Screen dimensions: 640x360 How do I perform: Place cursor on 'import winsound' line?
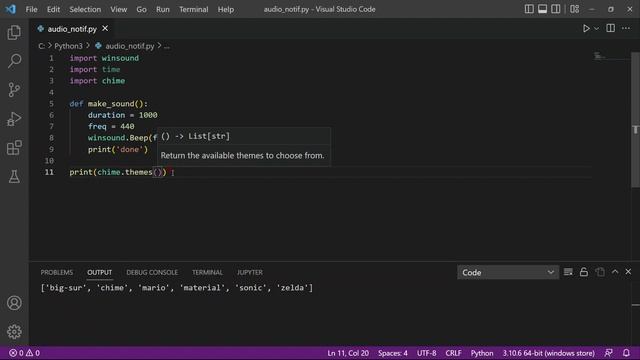coord(104,58)
